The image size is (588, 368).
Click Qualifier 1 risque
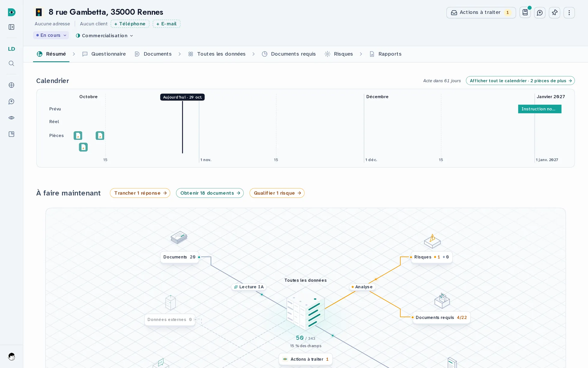click(x=277, y=193)
